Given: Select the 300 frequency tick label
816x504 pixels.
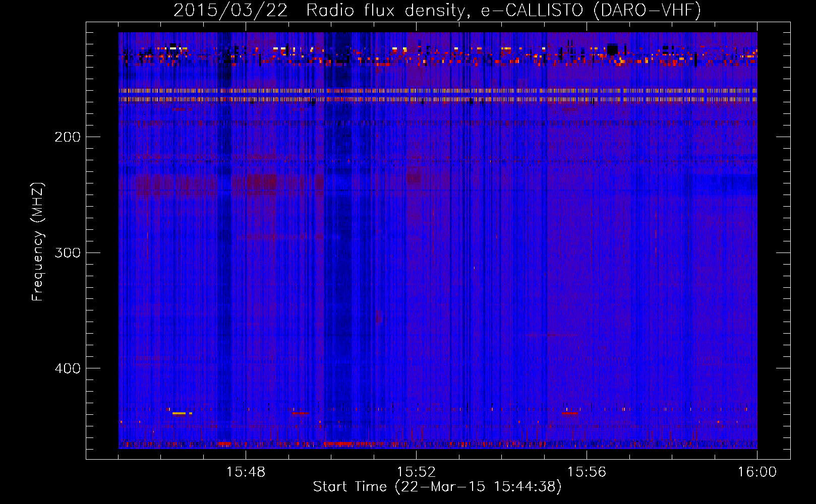Looking at the screenshot, I should pyautogui.click(x=68, y=253).
